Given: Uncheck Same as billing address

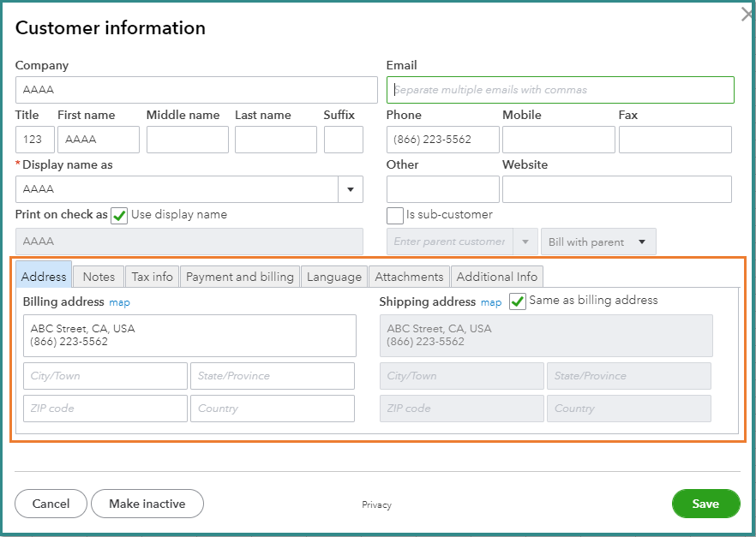Looking at the screenshot, I should tap(518, 301).
